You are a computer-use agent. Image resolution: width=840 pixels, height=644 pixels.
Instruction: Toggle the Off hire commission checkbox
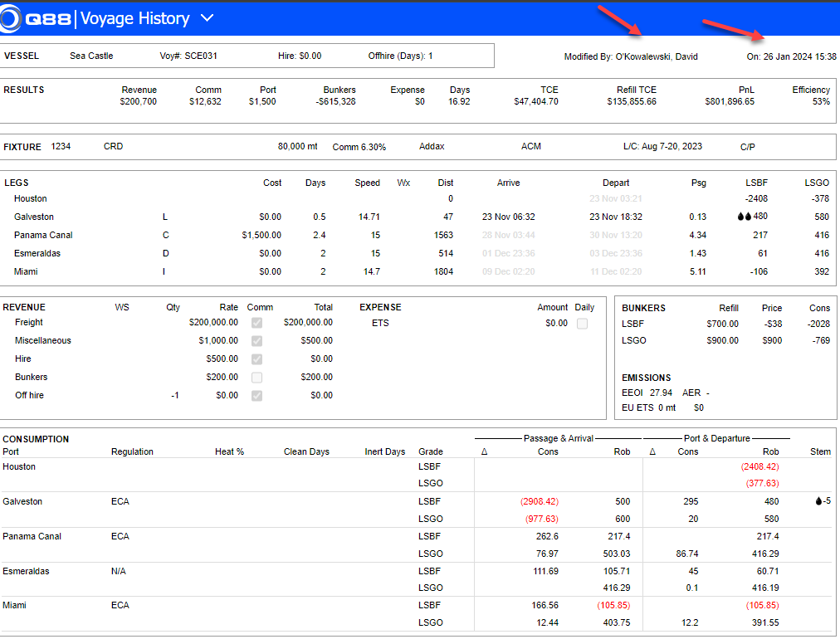(x=257, y=396)
